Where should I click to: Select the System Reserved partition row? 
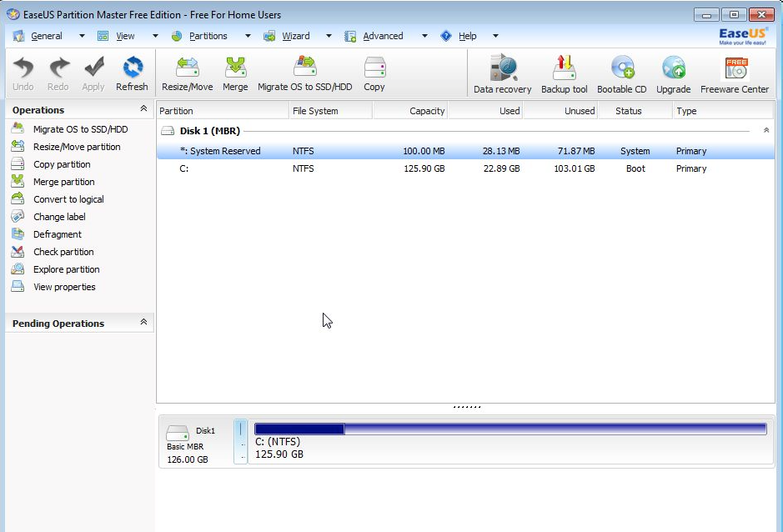tap(465, 151)
